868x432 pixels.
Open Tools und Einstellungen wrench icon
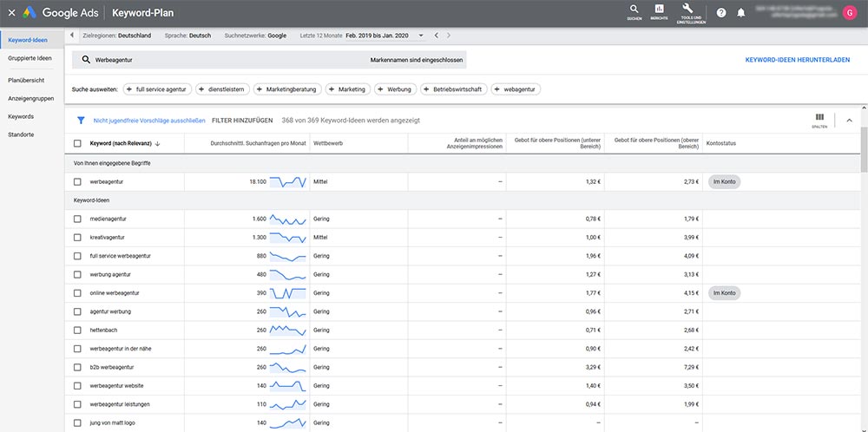pos(687,9)
